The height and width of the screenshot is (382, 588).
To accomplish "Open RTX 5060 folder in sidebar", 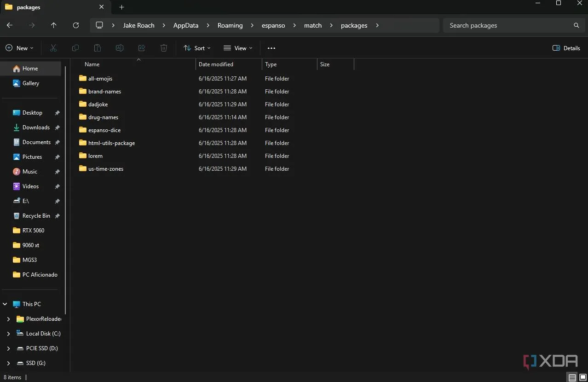I will [33, 231].
